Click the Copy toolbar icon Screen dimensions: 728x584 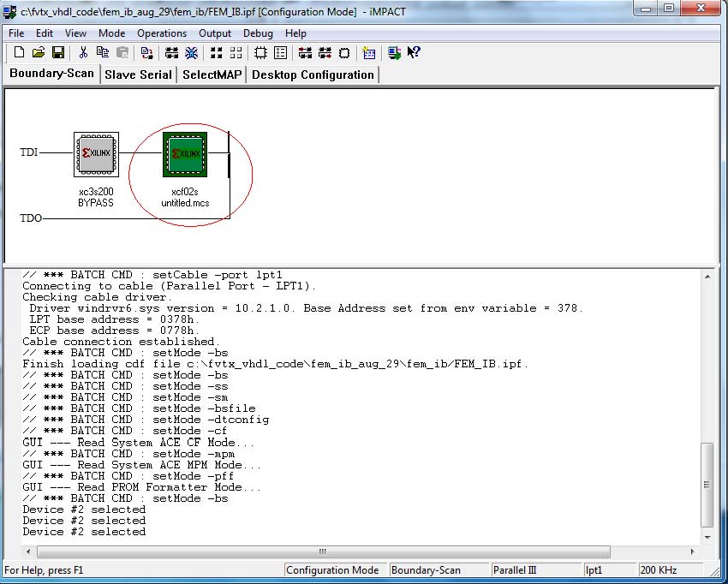102,53
